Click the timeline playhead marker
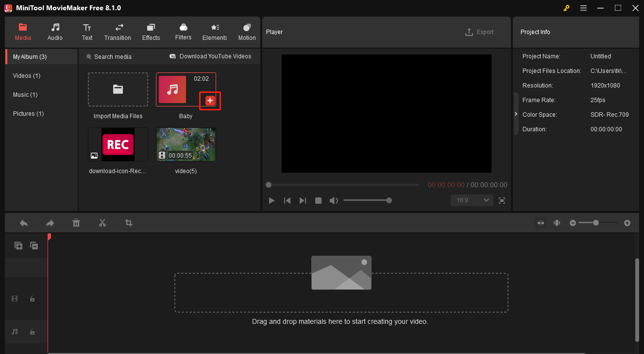The height and width of the screenshot is (354, 644). click(x=49, y=236)
